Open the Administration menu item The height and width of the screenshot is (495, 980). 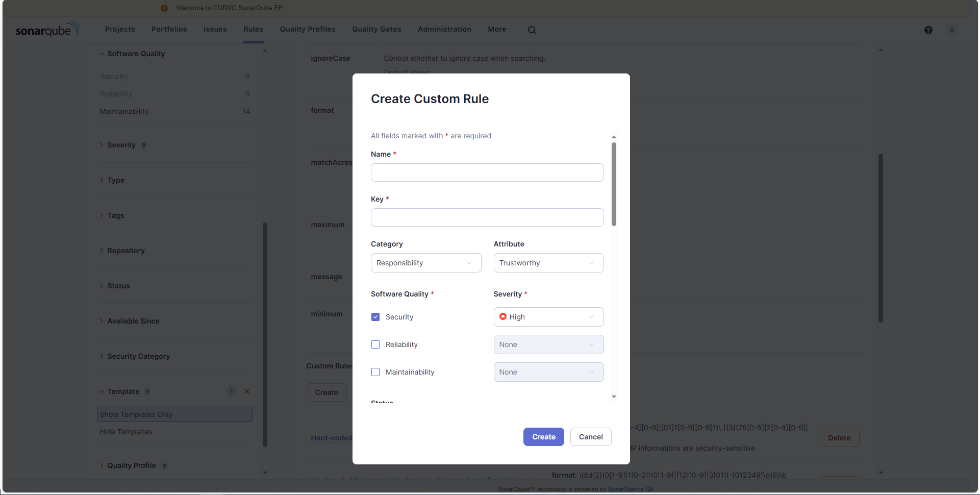click(444, 29)
